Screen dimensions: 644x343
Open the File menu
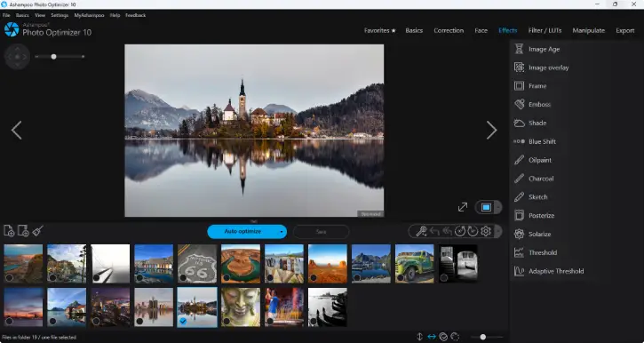6,15
